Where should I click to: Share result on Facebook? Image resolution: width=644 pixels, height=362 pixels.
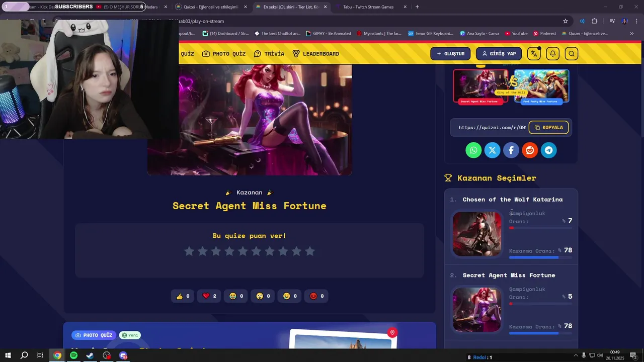[x=511, y=150]
